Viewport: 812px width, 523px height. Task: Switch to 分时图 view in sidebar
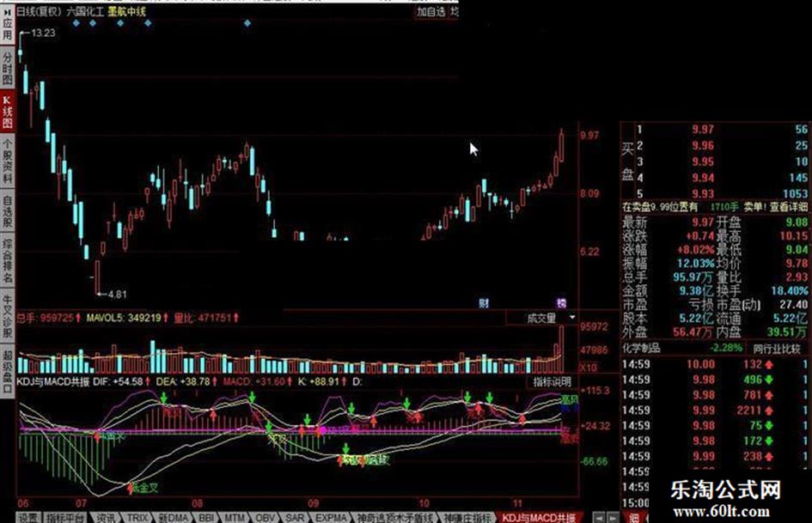[x=7, y=69]
